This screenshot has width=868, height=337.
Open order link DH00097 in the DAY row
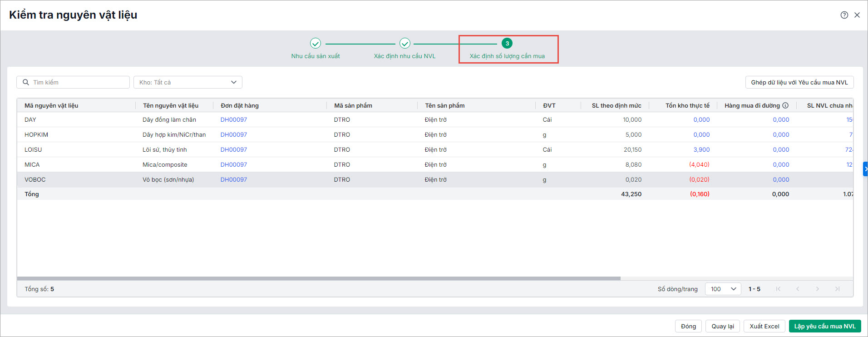tap(234, 119)
